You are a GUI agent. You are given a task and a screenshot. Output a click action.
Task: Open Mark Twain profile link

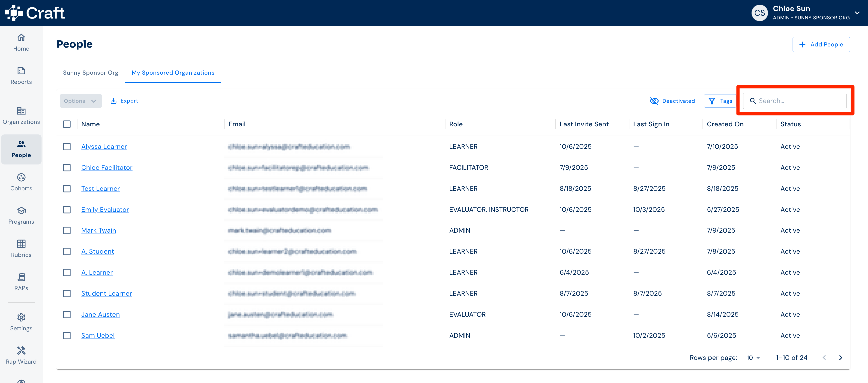[x=98, y=231]
